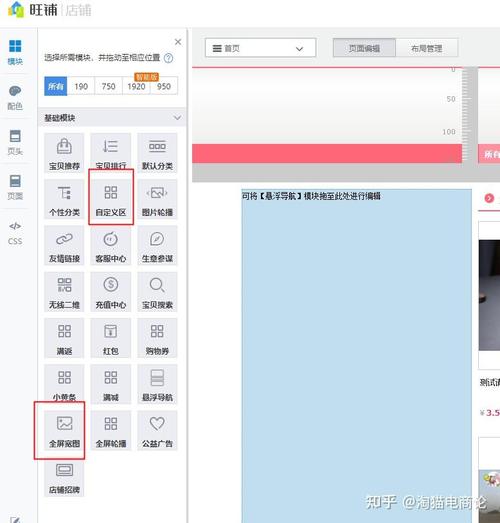The width and height of the screenshot is (500, 523).
Task: Select the 宝贝推荐 module
Action: pyautogui.click(x=64, y=153)
